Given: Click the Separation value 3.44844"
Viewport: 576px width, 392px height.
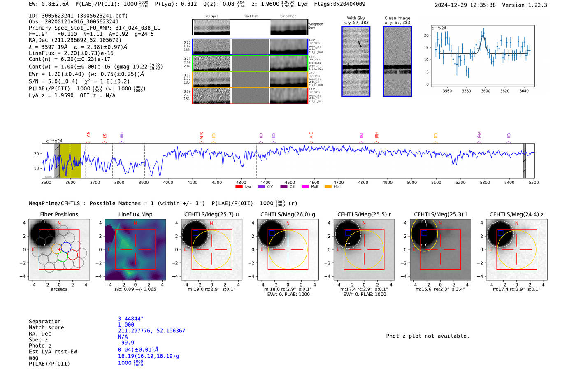Looking at the screenshot, I should [x=131, y=319].
